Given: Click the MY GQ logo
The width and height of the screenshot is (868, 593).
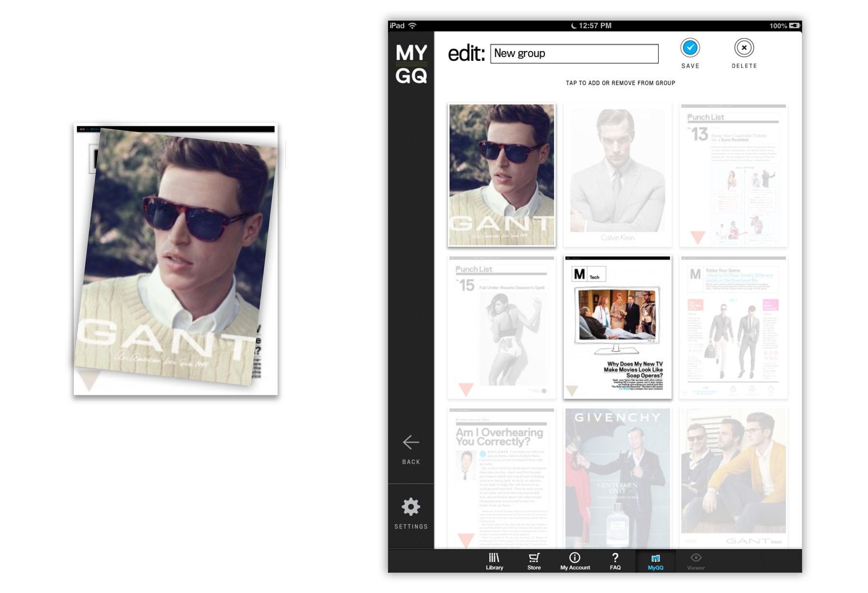Looking at the screenshot, I should tap(411, 64).
